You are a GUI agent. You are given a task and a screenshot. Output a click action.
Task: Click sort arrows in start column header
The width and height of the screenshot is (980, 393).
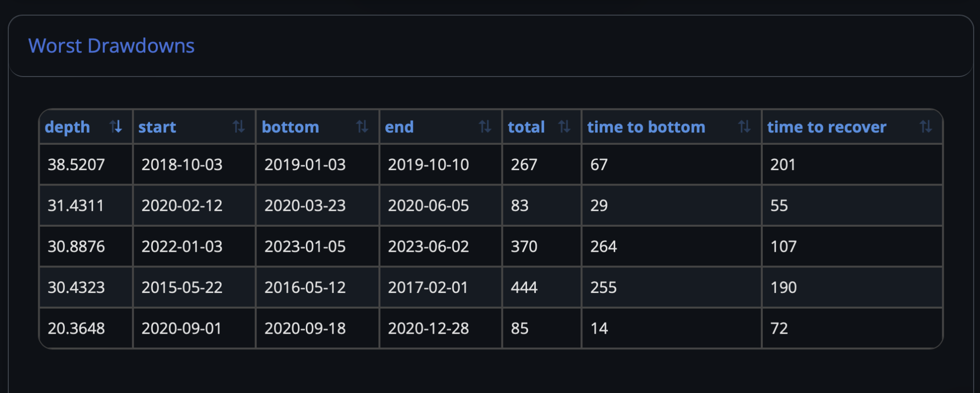coord(239,127)
